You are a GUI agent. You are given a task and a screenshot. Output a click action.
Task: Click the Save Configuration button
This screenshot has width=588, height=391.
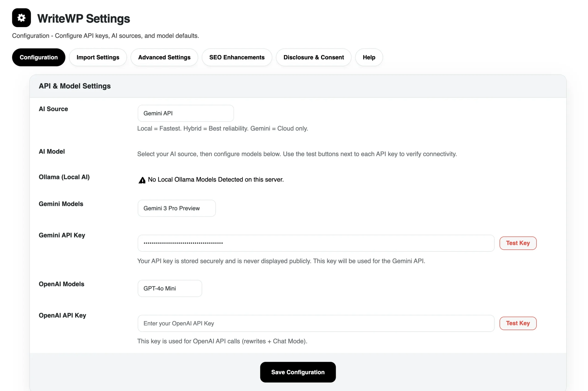(x=298, y=372)
